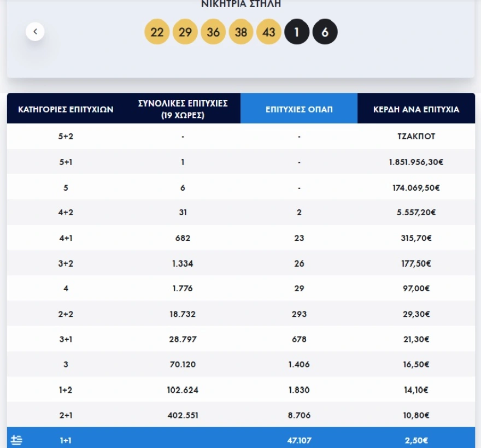
Task: Click the yellow ball numbered 43
Action: pyautogui.click(x=269, y=32)
